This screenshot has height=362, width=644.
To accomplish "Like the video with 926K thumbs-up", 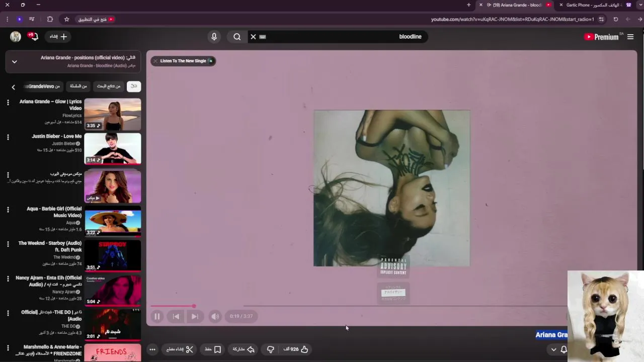I will (x=296, y=349).
